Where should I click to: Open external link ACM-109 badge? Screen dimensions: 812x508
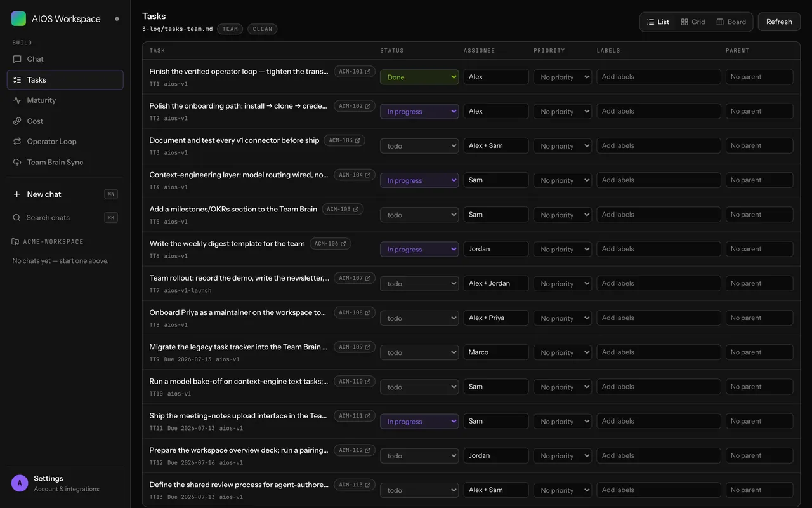pos(355,347)
